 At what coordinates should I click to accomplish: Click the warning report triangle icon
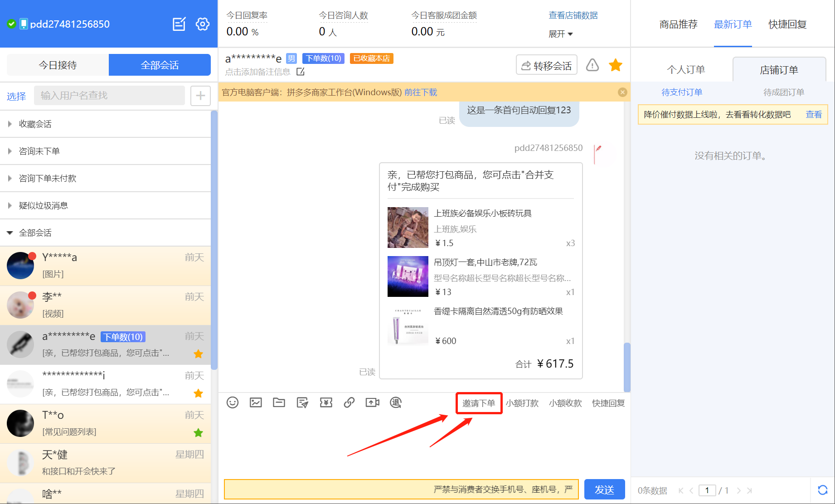tap(592, 65)
